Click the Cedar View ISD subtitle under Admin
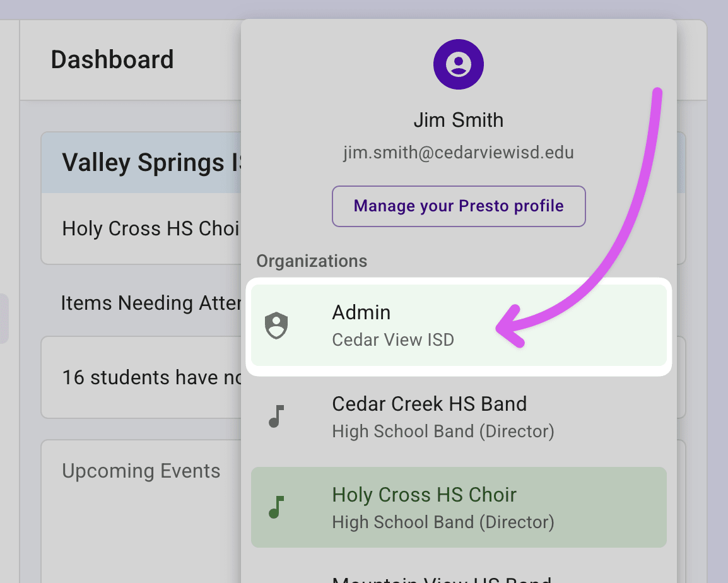The image size is (728, 583). pyautogui.click(x=393, y=339)
